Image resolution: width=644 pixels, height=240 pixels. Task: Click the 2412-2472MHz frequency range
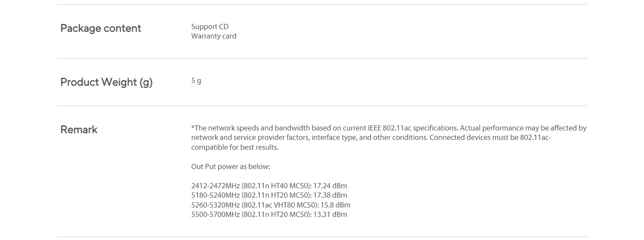(x=215, y=186)
